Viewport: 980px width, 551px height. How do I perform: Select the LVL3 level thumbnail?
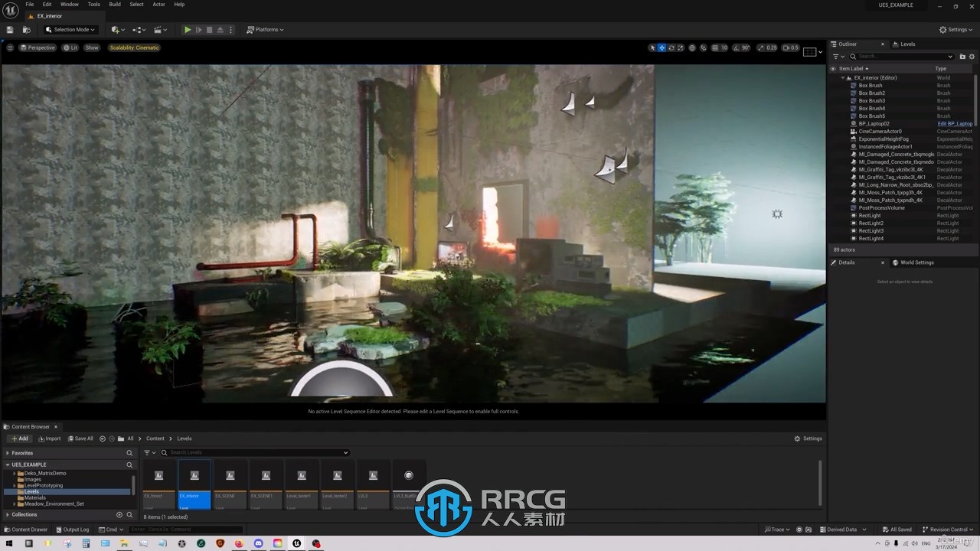(x=373, y=484)
